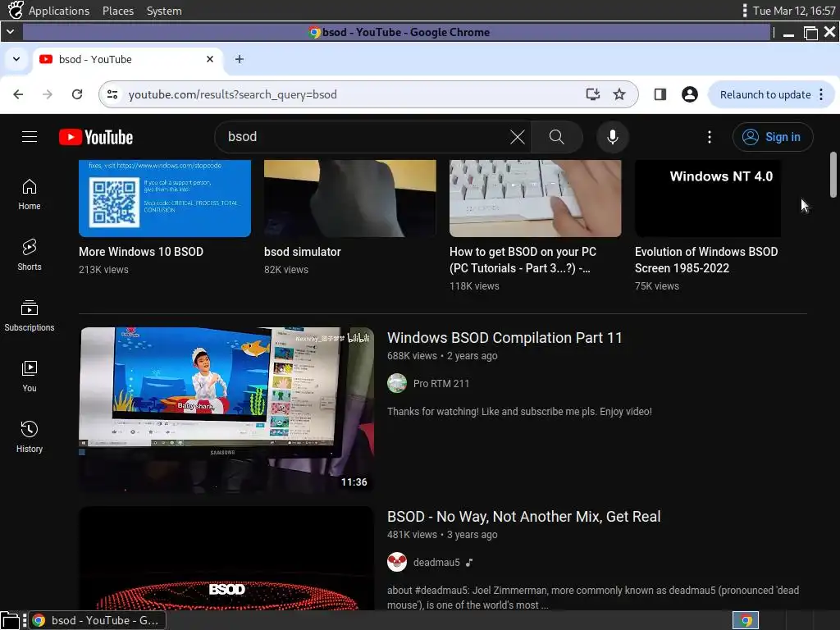Bookmark this page with star
This screenshot has height=630, width=840.
point(619,94)
